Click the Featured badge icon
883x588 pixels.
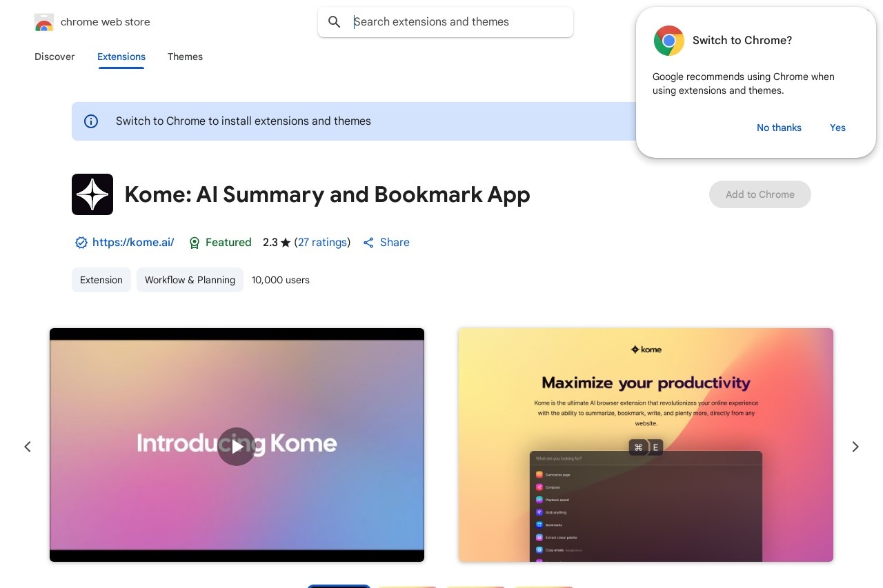[195, 243]
